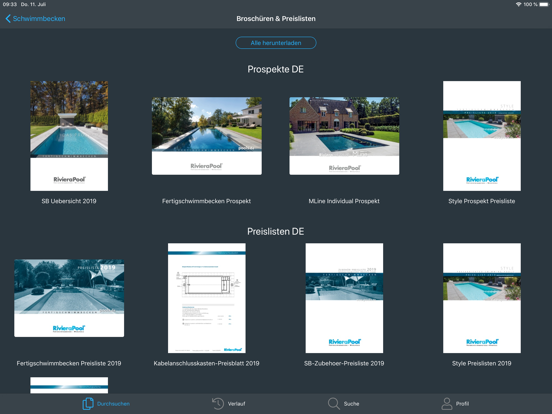Tap the Style Preislisten 2019 caption

pyautogui.click(x=482, y=363)
